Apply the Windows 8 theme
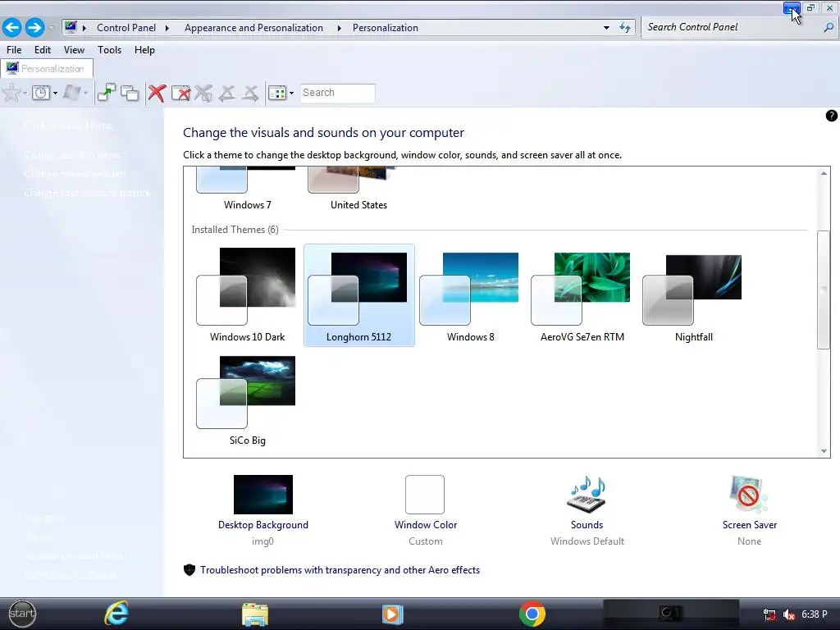 (470, 295)
